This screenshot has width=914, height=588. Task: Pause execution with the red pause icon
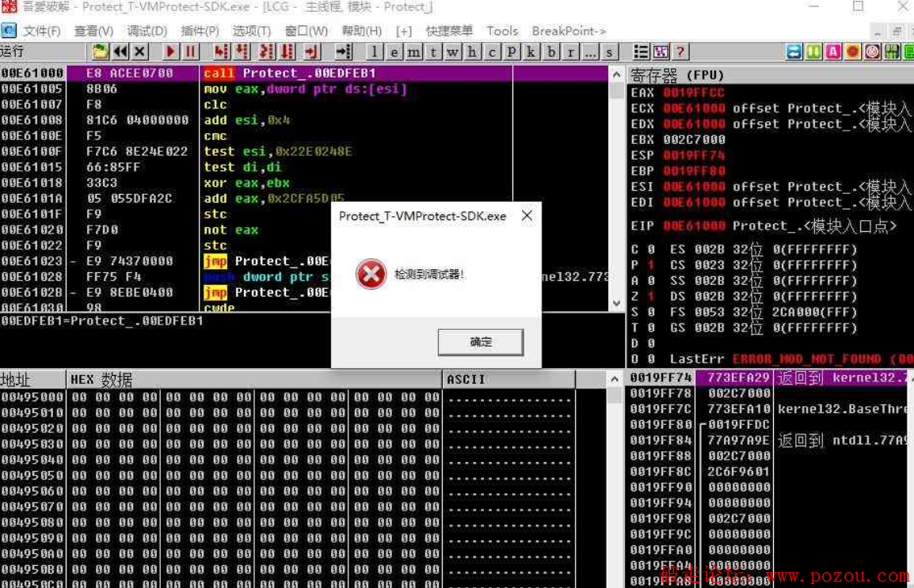(x=190, y=51)
